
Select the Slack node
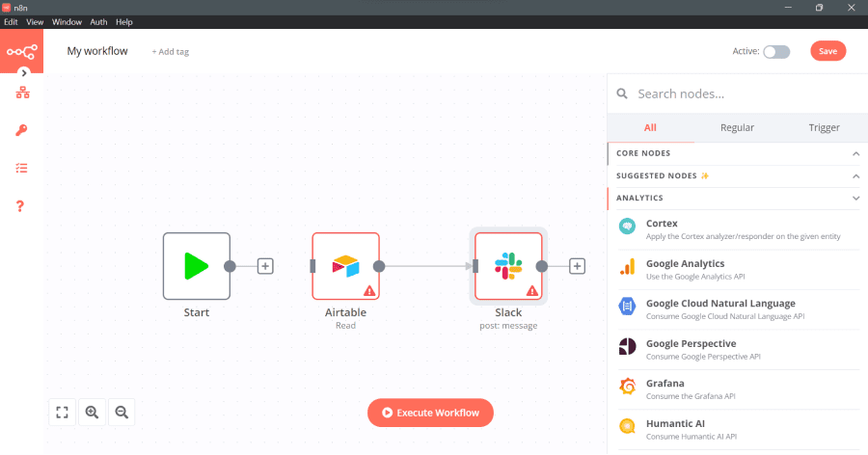click(508, 266)
